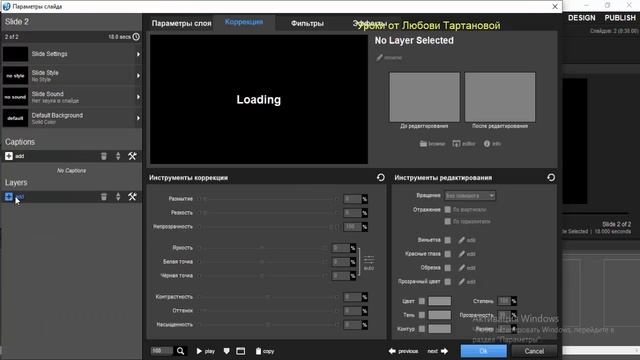Image resolution: width=640 pixels, height=360 pixels.
Task: Open DESIGN workspace in main window
Action: click(x=582, y=18)
